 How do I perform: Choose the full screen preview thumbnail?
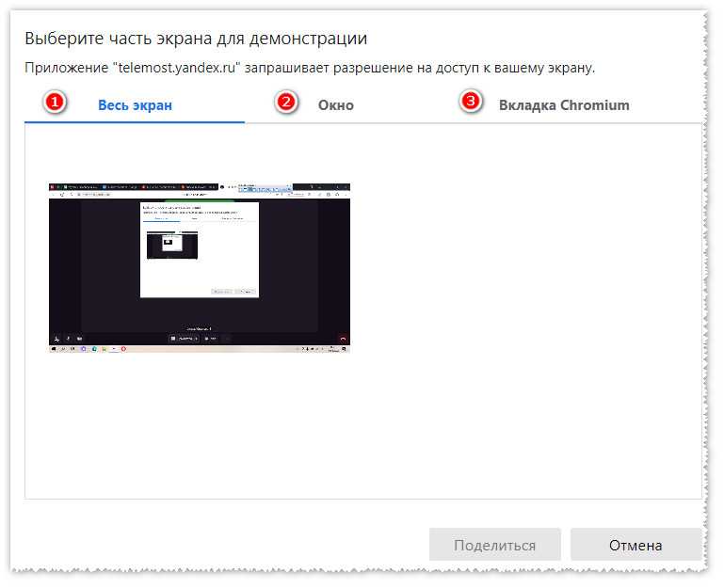pyautogui.click(x=200, y=268)
